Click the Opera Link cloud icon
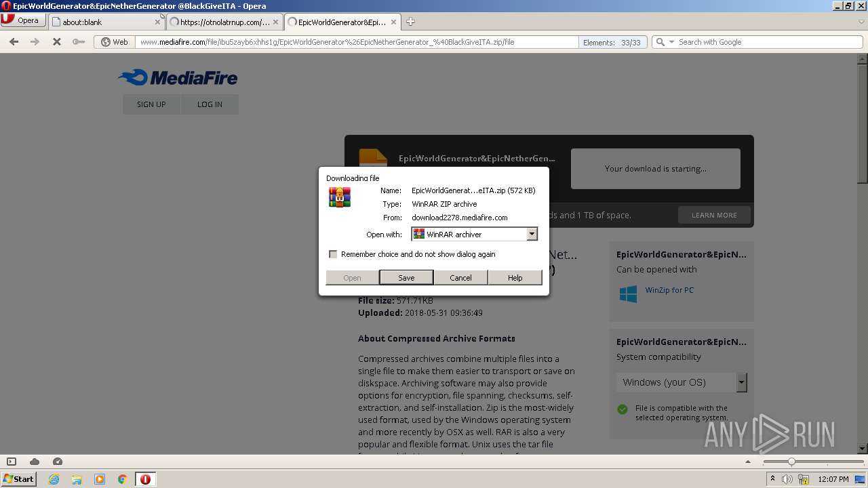The width and height of the screenshot is (868, 488). coord(35,462)
